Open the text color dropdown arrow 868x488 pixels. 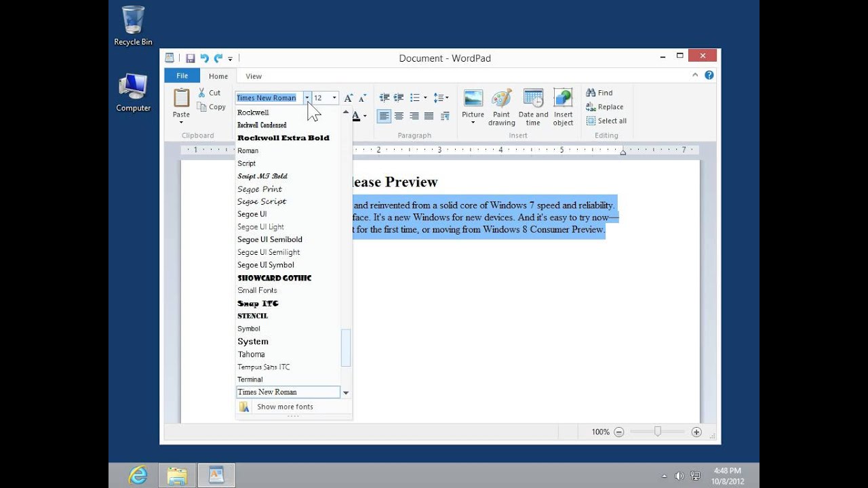(x=365, y=117)
